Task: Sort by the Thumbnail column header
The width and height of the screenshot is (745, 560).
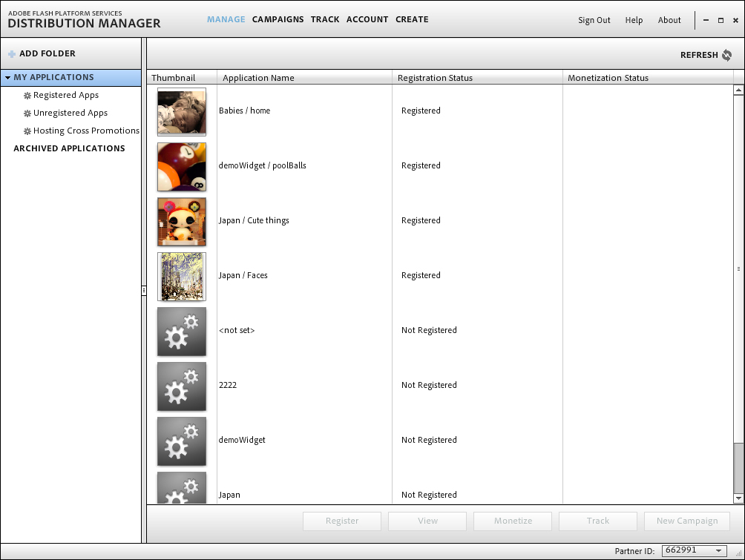Action: coord(182,77)
